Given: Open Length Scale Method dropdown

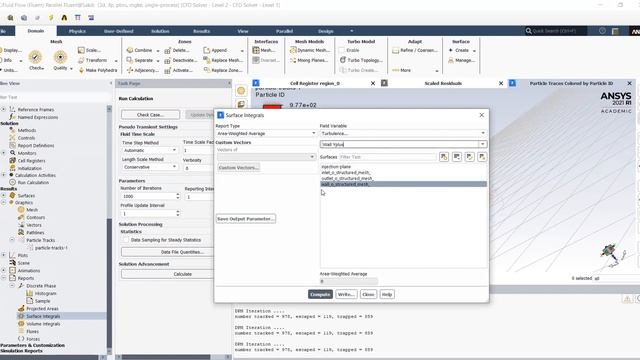Looking at the screenshot, I should pyautogui.click(x=149, y=167).
